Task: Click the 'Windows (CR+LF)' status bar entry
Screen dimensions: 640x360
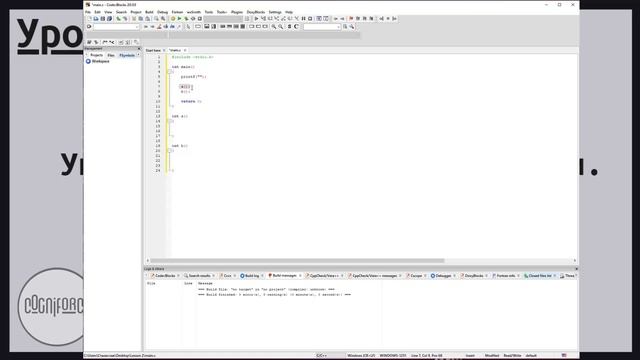Action: [x=361, y=356]
